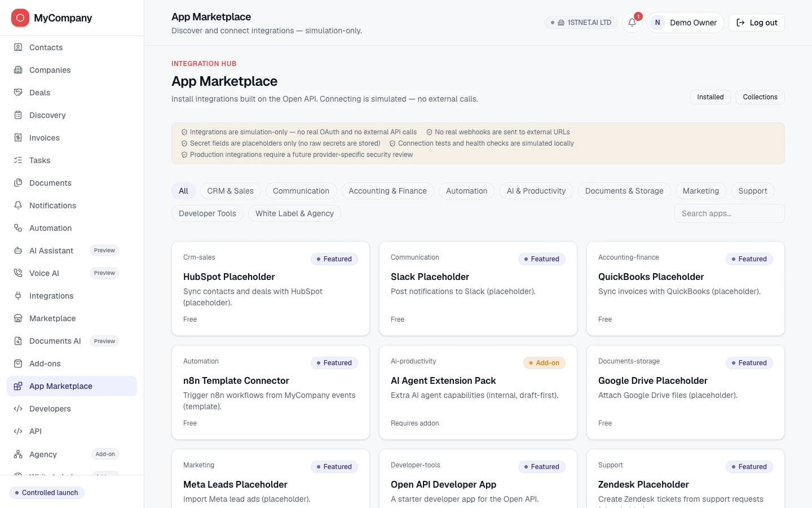The width and height of the screenshot is (812, 508).
Task: Filter apps by Accounting & Finance
Action: coord(387,191)
